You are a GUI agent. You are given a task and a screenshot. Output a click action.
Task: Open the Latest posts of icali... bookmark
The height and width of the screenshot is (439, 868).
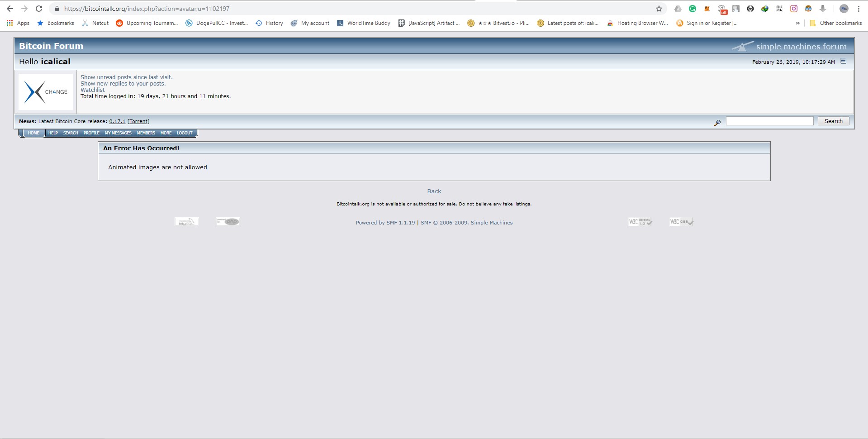click(568, 23)
